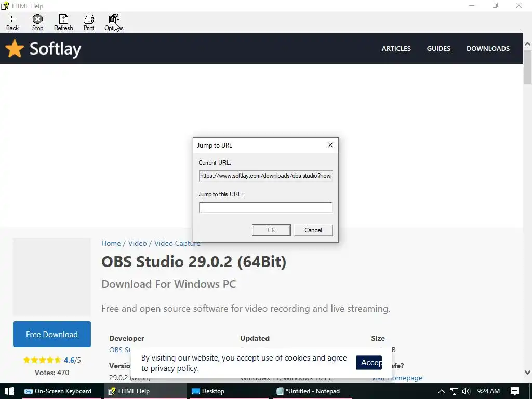The height and width of the screenshot is (399, 532).
Task: Click the Free Download button
Action: pyautogui.click(x=52, y=334)
